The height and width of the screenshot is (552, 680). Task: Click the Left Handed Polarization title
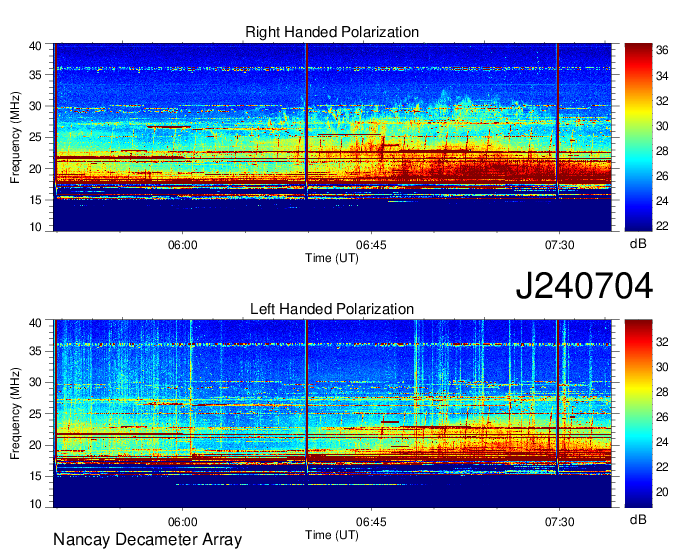(x=332, y=309)
